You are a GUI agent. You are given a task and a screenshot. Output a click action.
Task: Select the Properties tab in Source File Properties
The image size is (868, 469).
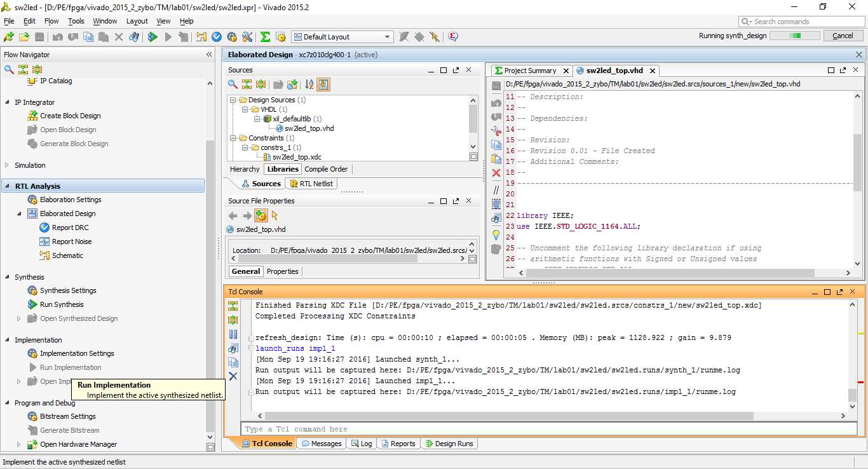283,271
